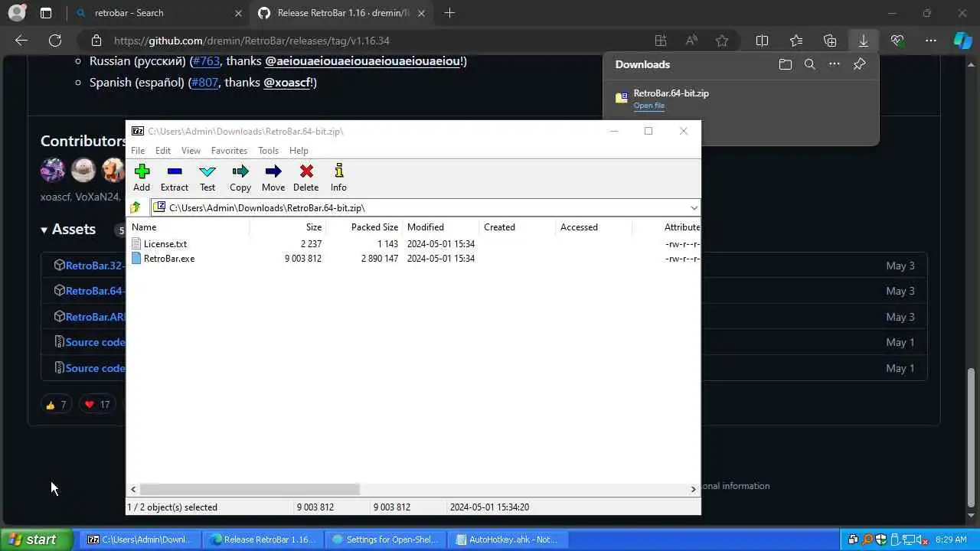Go back in Edge browser
The height and width of the screenshot is (551, 980).
click(x=21, y=41)
